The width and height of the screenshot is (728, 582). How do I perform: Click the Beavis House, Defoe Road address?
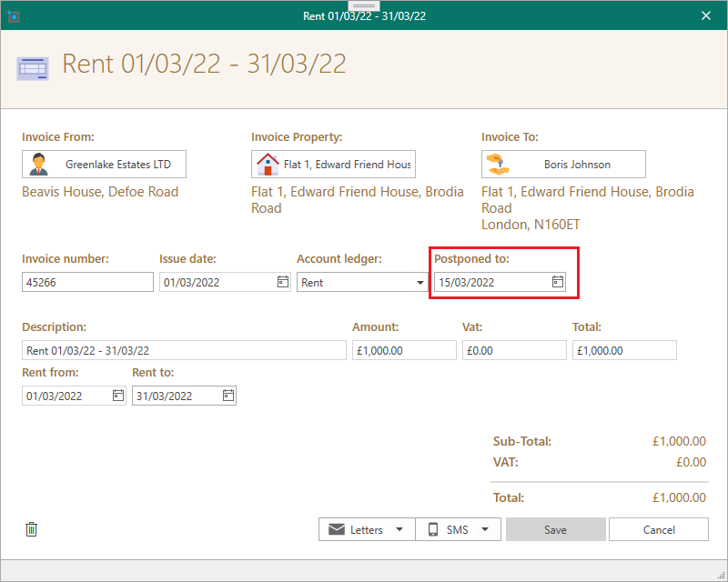click(x=100, y=192)
